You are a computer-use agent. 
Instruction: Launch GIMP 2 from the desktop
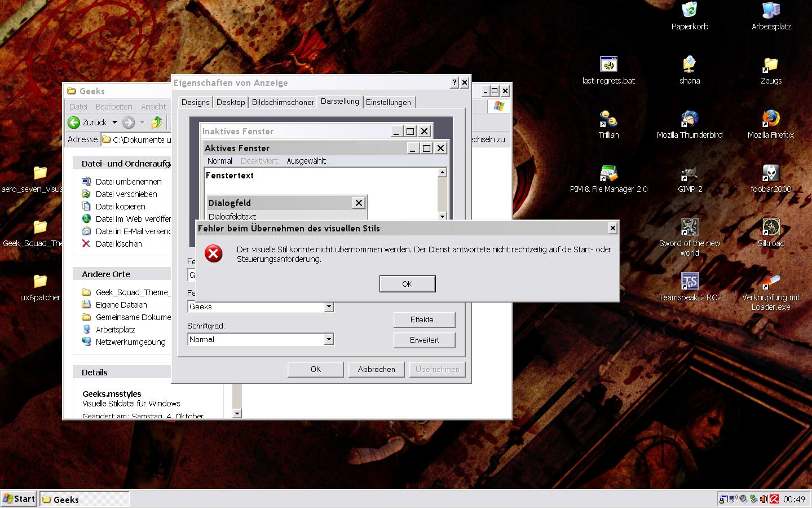pyautogui.click(x=689, y=174)
